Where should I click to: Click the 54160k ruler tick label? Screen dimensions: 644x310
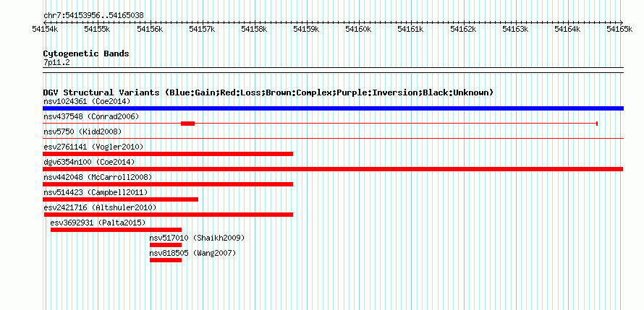(359, 29)
